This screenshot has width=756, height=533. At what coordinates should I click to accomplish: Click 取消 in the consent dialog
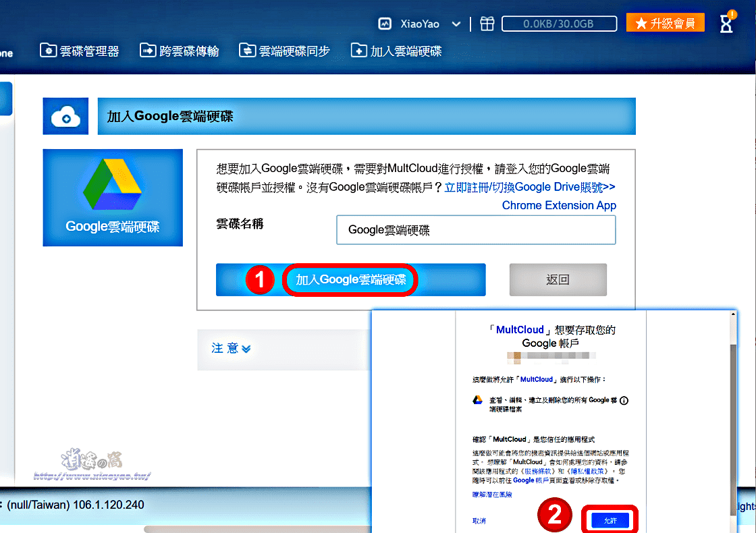click(x=479, y=521)
